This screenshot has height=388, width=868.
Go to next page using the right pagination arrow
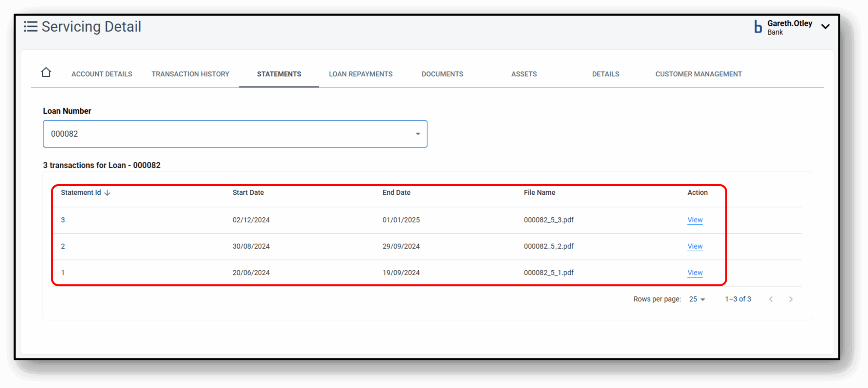791,299
